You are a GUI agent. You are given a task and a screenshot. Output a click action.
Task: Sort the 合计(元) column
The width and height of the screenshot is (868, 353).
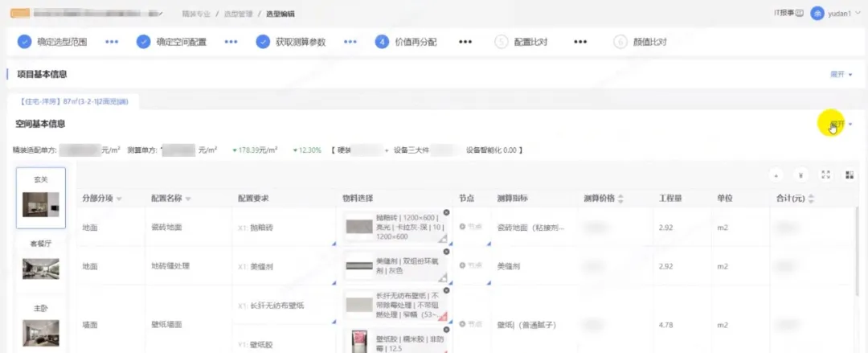(x=810, y=199)
